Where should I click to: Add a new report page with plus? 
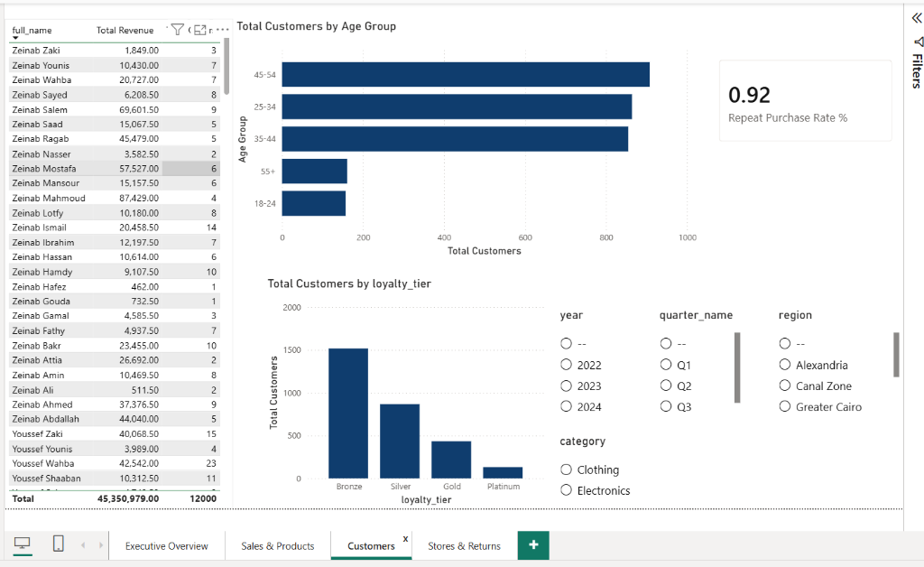click(533, 545)
